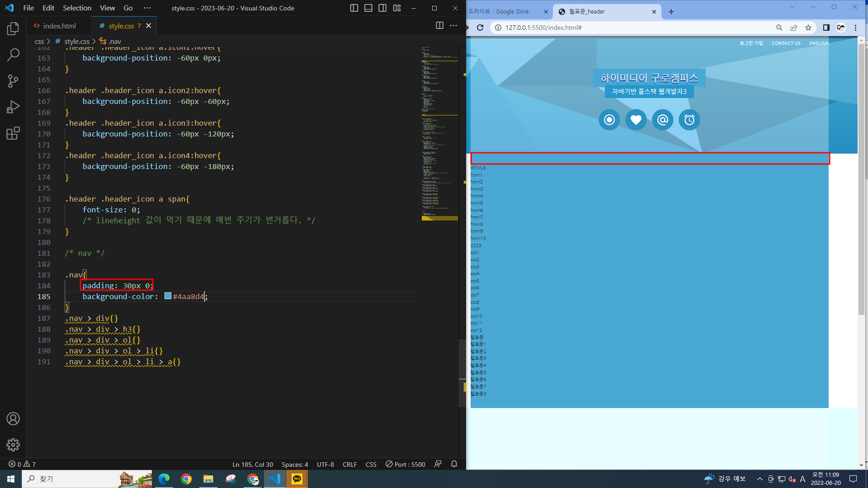Screen dimensions: 868x488
Task: Open Run and Debug view
Action: (x=13, y=108)
